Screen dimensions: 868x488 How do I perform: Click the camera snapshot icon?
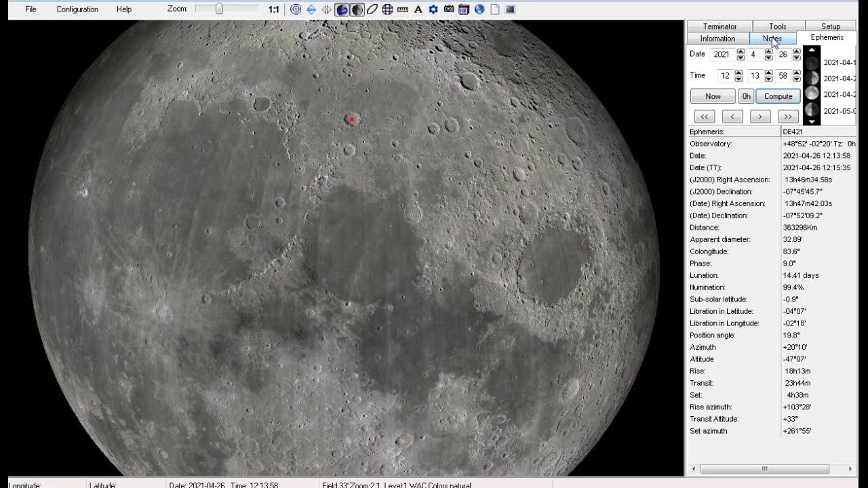point(449,9)
